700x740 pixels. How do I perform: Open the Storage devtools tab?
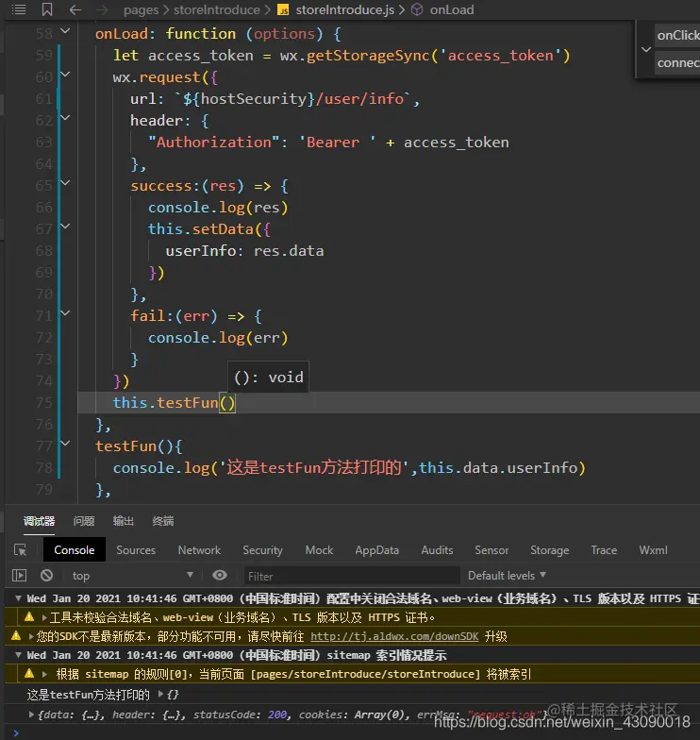pyautogui.click(x=549, y=549)
